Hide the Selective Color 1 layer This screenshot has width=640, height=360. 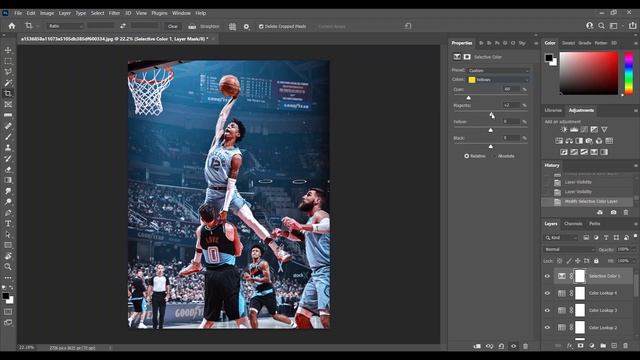[x=547, y=276]
